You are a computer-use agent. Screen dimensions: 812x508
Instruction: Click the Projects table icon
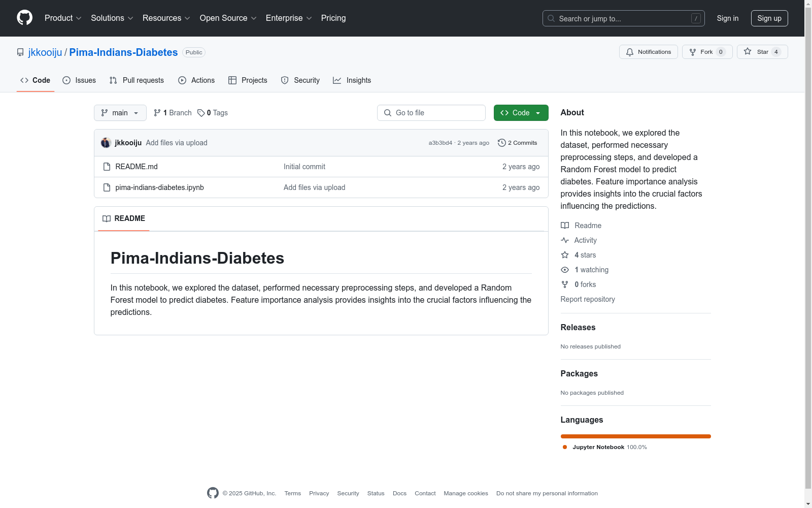232,80
